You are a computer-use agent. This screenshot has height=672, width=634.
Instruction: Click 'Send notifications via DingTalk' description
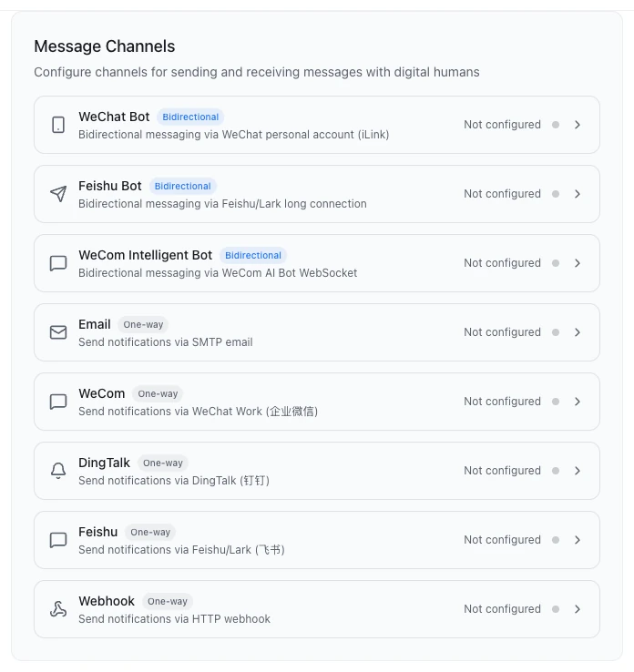(x=174, y=481)
